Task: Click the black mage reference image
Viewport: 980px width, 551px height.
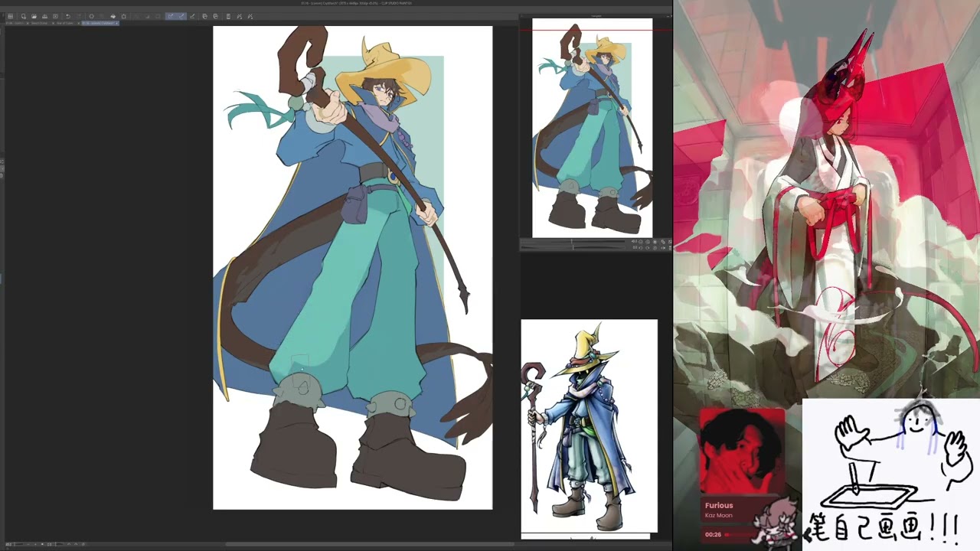Action: (x=589, y=426)
